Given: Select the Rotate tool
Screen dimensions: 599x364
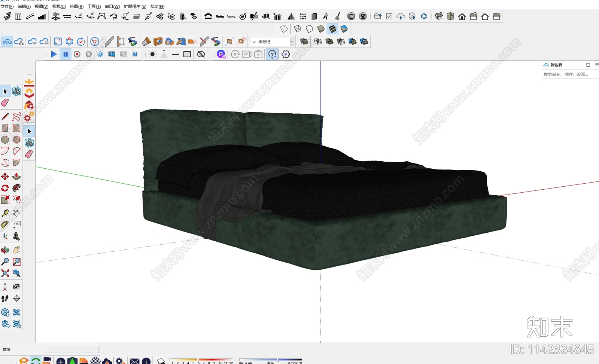Looking at the screenshot, I should [x=5, y=188].
